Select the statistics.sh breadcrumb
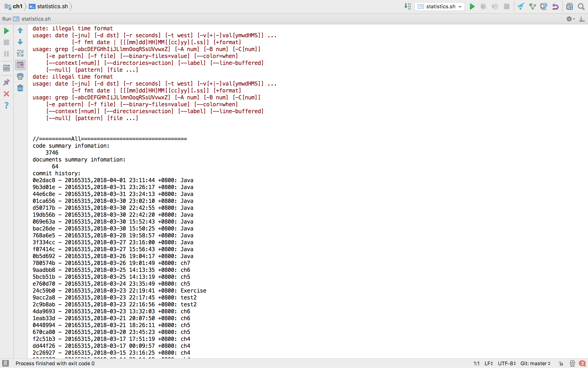 coord(48,6)
